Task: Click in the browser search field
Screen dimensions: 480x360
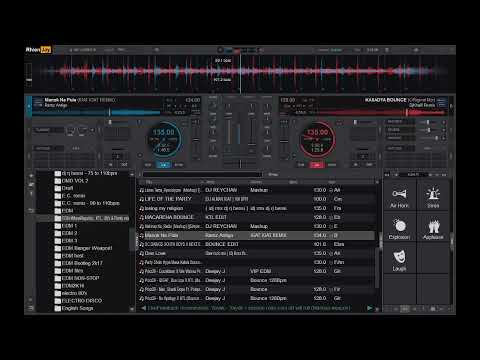Action: 202,174
